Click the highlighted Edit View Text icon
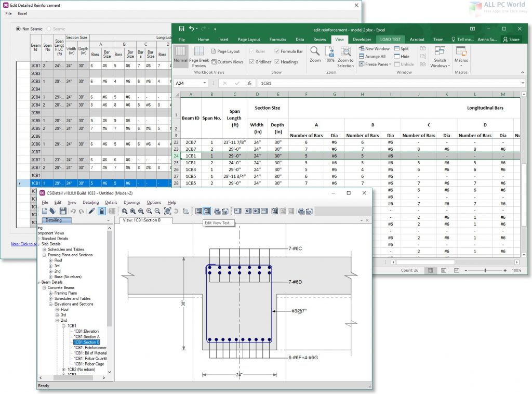The height and width of the screenshot is (394, 532). click(x=207, y=211)
